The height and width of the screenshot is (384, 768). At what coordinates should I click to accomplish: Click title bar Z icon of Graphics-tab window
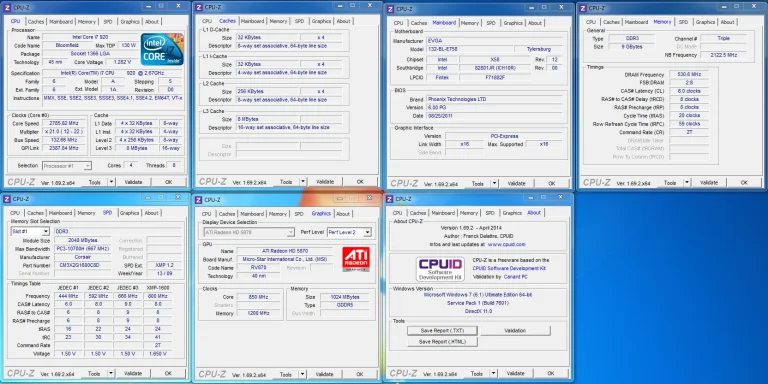coord(198,199)
